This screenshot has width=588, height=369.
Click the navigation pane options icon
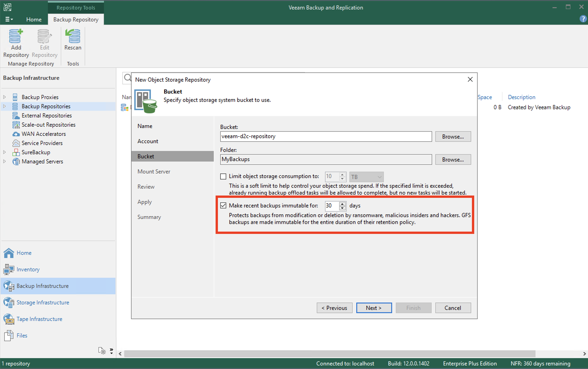click(x=102, y=351)
